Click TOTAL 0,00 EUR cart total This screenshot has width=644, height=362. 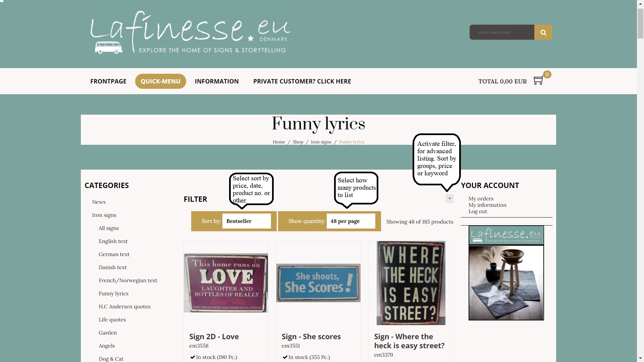(x=502, y=81)
